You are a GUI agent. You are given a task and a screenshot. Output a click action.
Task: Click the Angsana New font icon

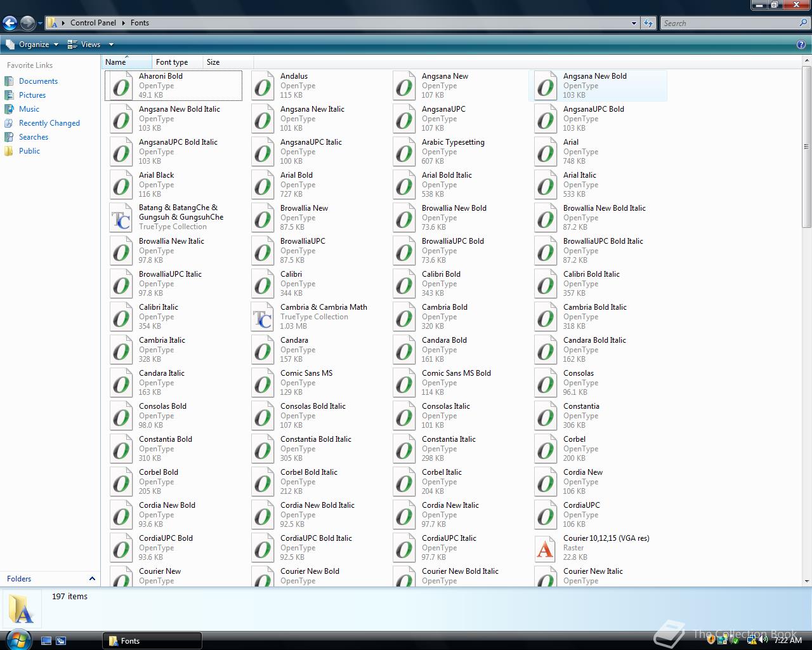pos(404,86)
